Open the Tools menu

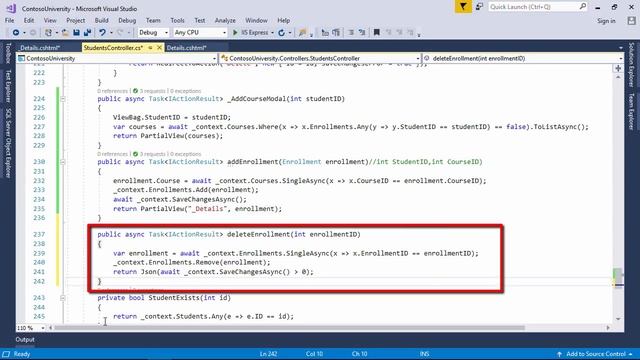[177, 20]
